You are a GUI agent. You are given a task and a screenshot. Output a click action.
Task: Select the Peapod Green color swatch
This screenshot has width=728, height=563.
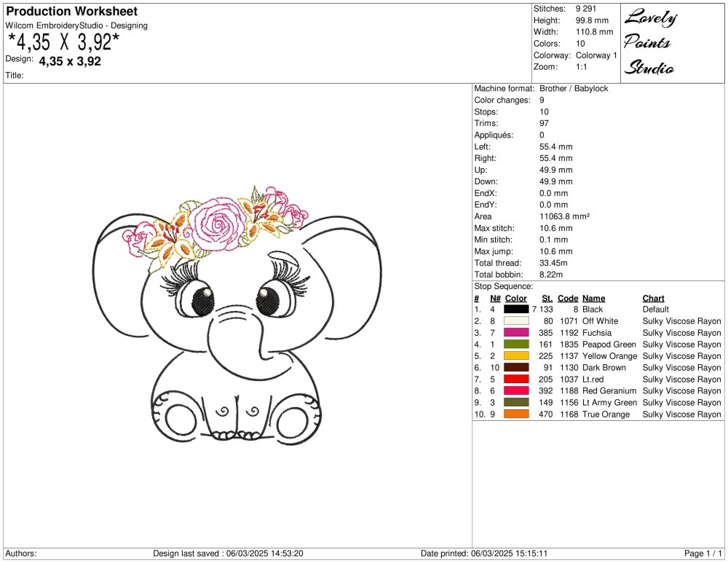516,345
